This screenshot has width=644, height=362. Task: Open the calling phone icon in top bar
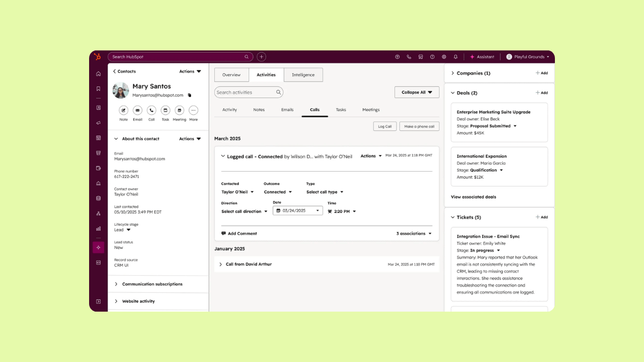click(x=409, y=57)
